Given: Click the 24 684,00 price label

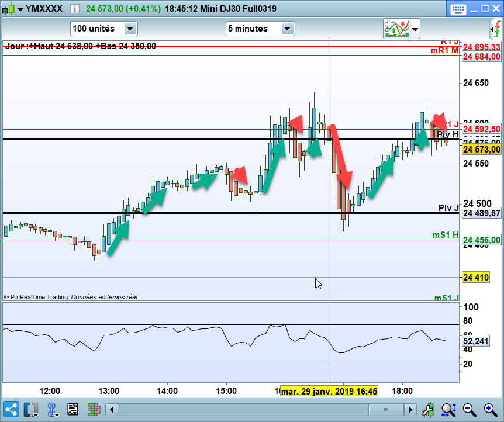Looking at the screenshot, I should (x=482, y=57).
